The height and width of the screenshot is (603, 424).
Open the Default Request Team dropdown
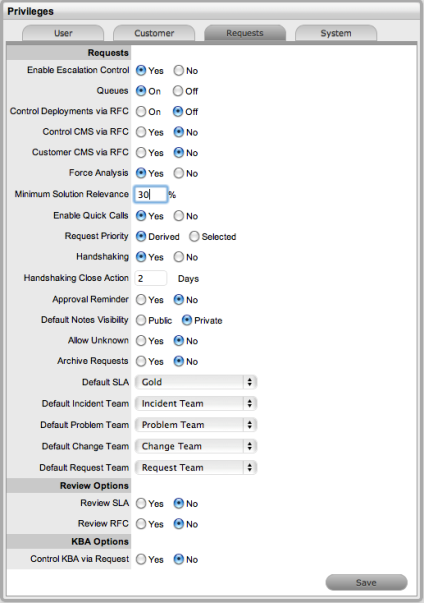[196, 468]
